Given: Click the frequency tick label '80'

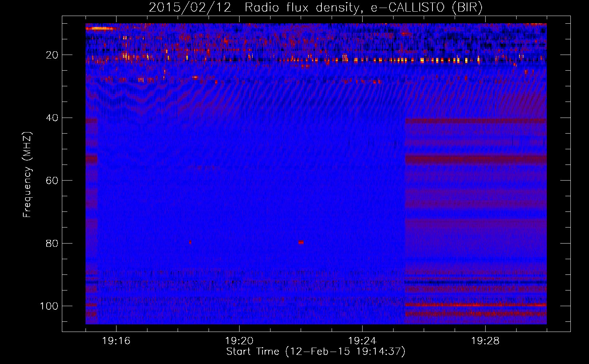Looking at the screenshot, I should coord(52,243).
